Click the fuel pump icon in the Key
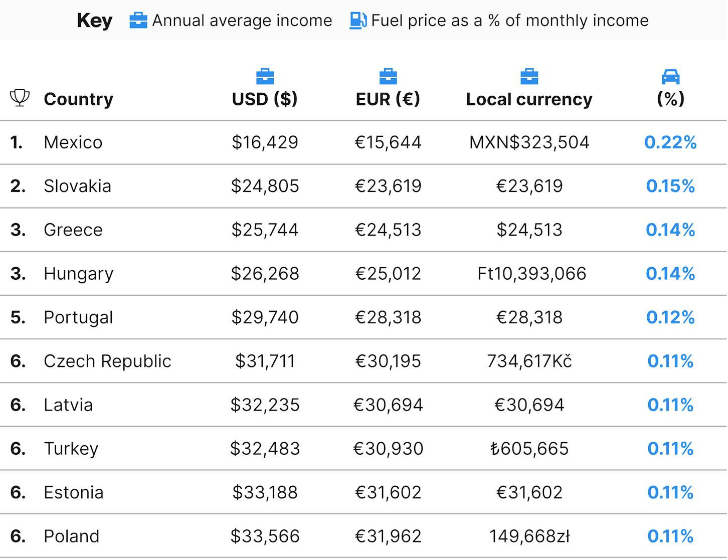 pyautogui.click(x=358, y=21)
